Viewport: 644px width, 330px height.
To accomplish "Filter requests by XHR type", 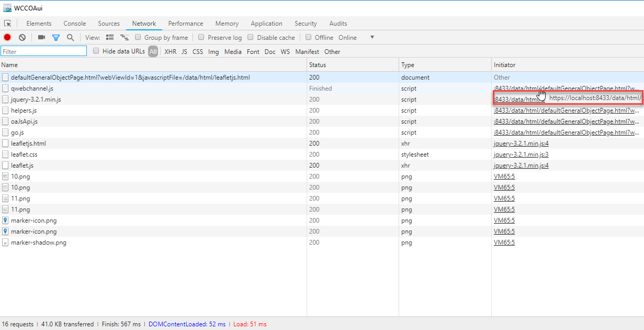I will 171,51.
